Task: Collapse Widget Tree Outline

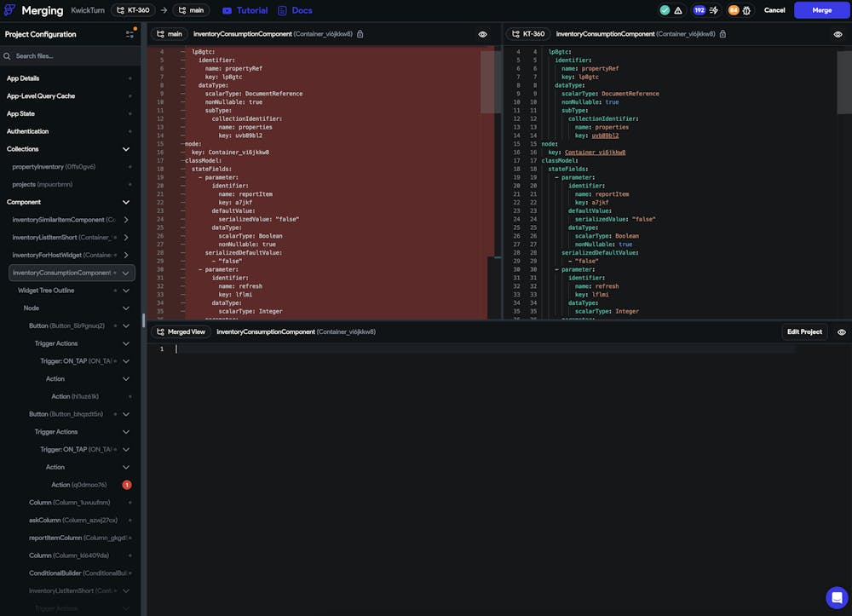Action: 126,291
